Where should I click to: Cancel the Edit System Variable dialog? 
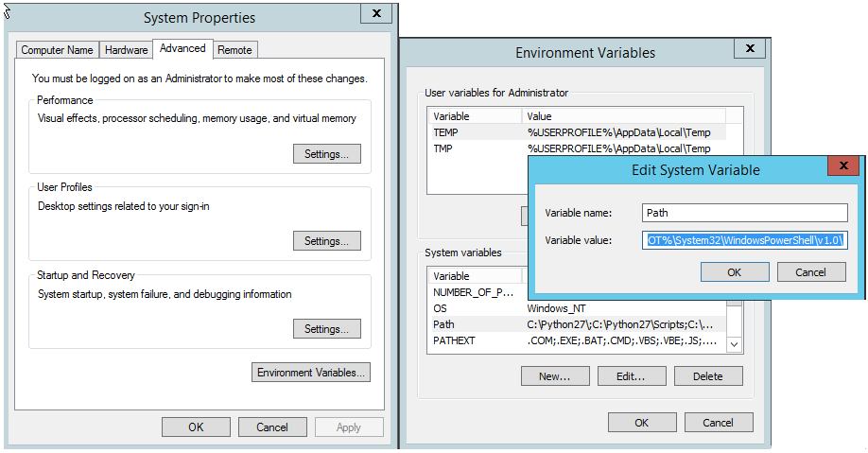810,272
